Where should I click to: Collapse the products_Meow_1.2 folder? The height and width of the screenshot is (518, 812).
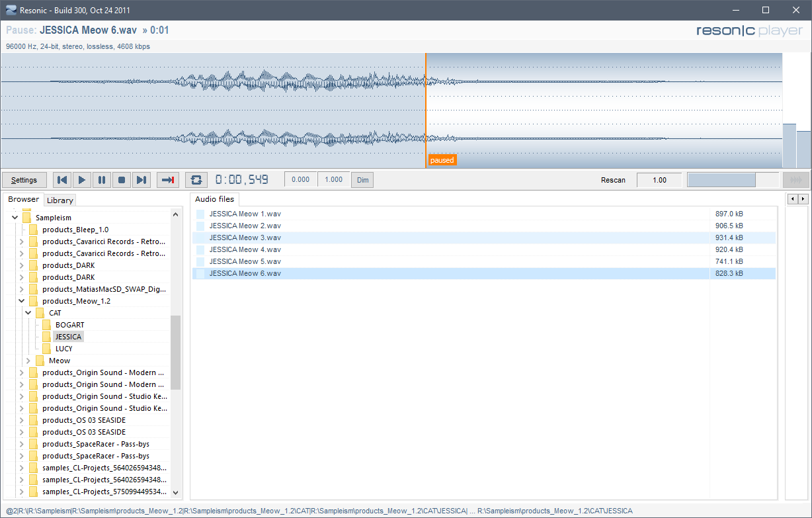pos(21,301)
